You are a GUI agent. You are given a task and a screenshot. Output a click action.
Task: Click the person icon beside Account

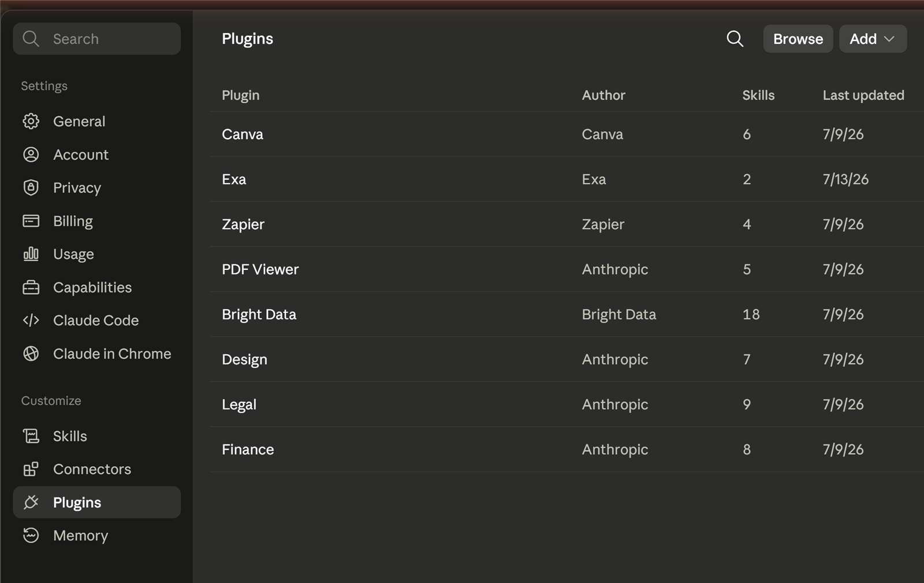coord(31,155)
